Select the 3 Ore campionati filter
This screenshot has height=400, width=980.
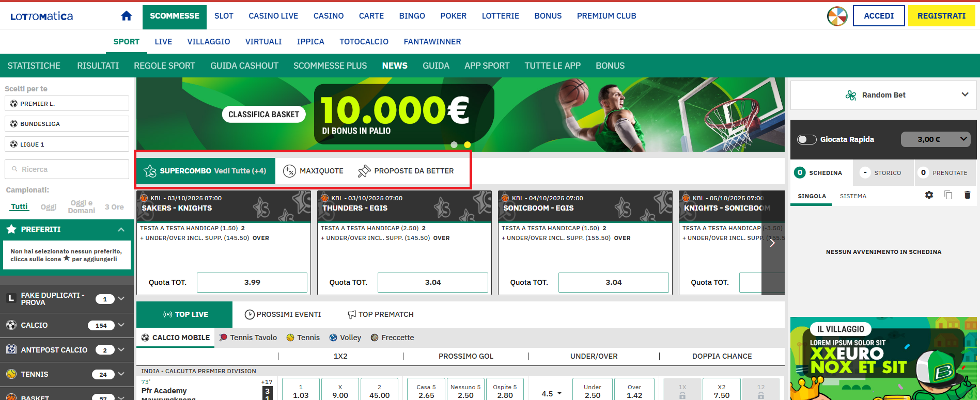coord(114,207)
